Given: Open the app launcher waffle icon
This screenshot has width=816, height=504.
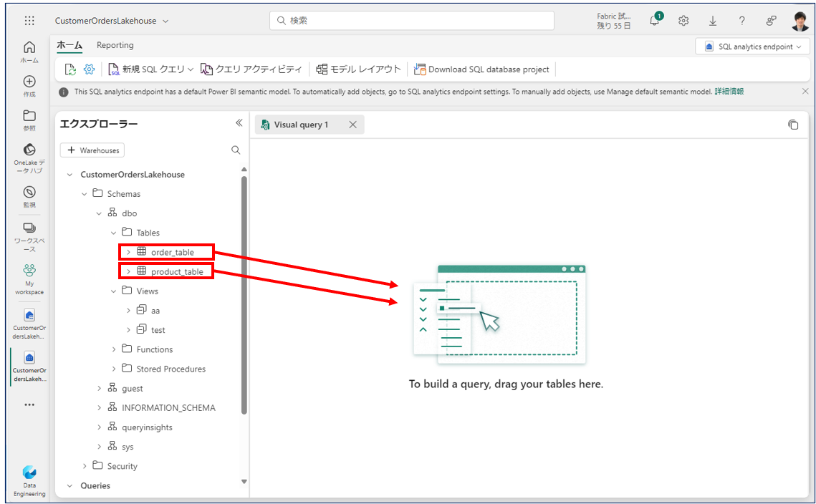Looking at the screenshot, I should pos(29,21).
